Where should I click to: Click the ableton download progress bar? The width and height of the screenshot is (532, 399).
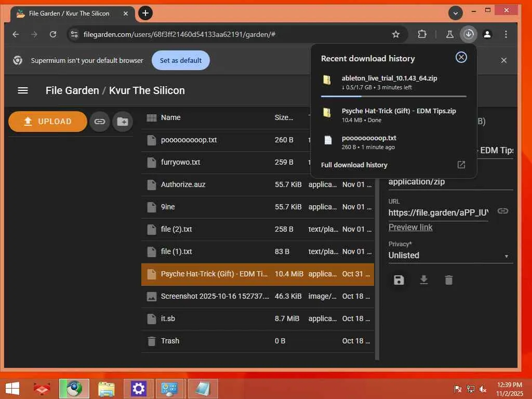394,96
